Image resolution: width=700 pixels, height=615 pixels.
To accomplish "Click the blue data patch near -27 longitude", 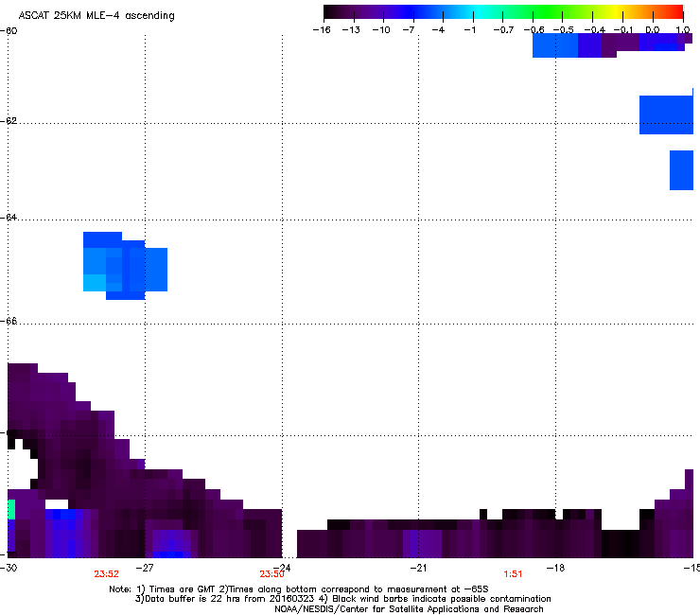I will point(125,266).
